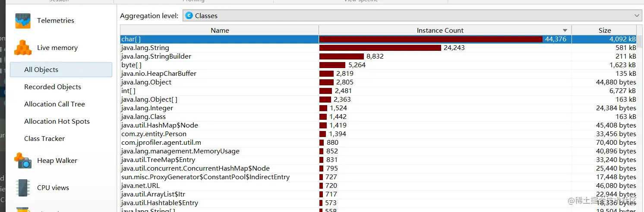
Task: Click the 581 kB size cell
Action: click(604, 48)
